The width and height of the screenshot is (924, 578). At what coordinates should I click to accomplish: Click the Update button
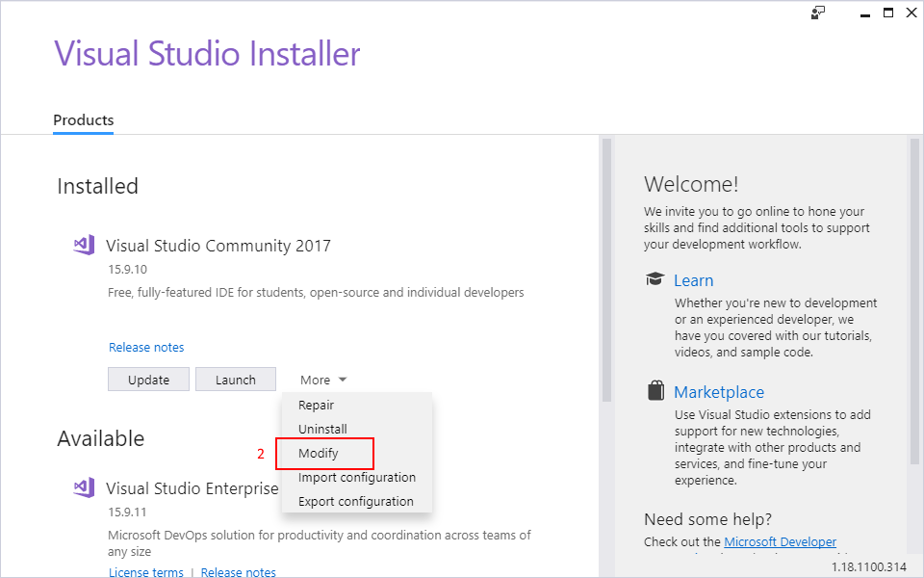148,380
